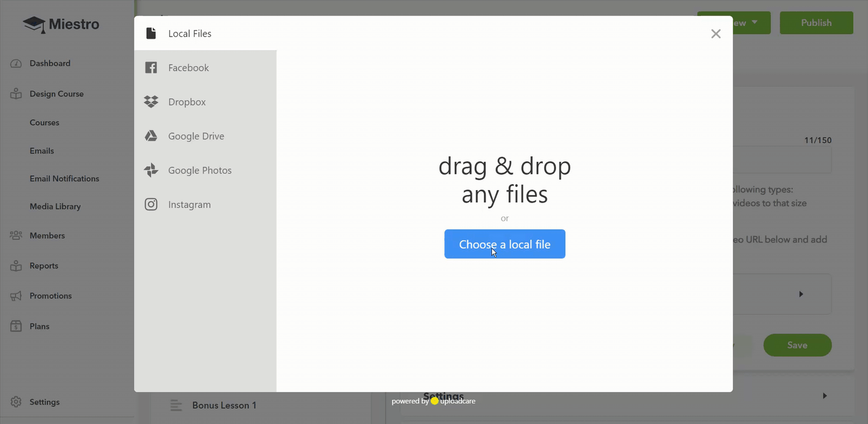Open Courses submenu item

click(x=45, y=122)
